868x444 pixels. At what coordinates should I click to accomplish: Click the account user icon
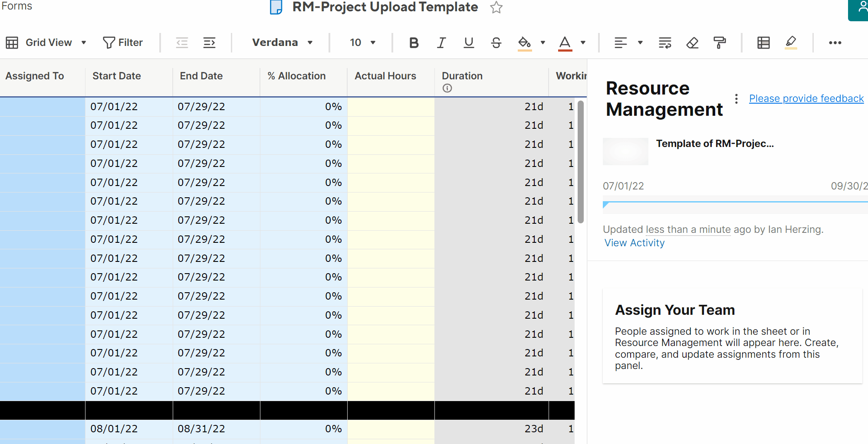point(861,7)
